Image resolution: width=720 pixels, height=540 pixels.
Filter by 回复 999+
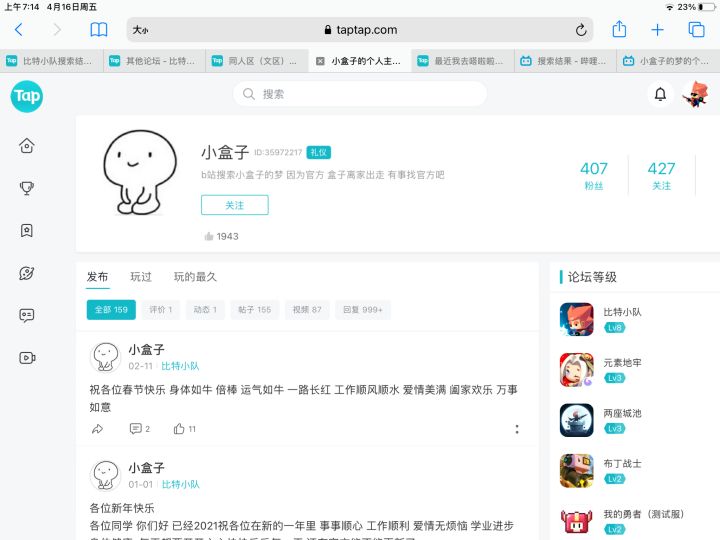pos(363,310)
